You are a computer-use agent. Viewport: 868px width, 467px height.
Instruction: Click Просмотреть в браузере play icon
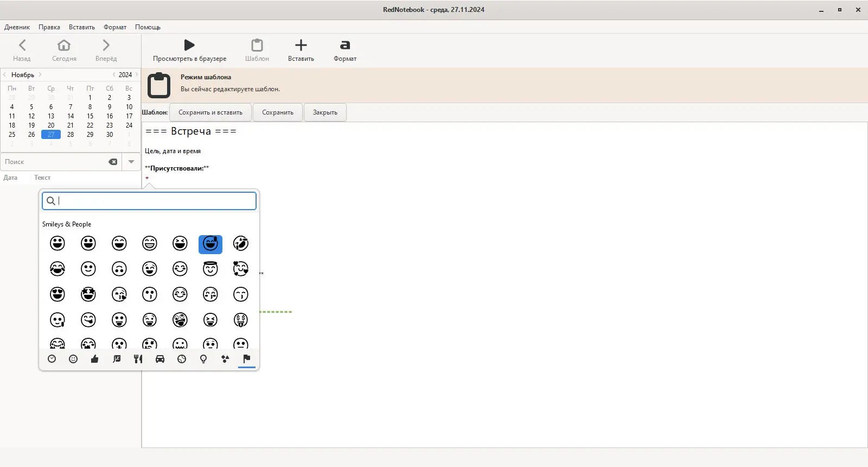tap(189, 51)
